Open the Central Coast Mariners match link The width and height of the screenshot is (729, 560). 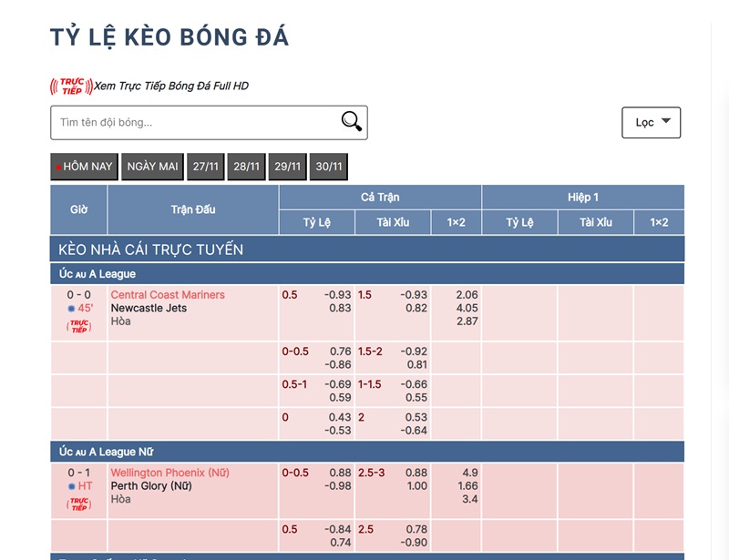click(x=167, y=294)
